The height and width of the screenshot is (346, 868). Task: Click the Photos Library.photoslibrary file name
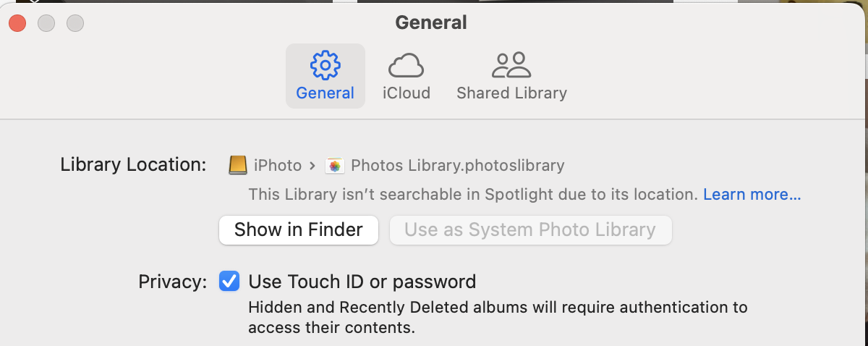(457, 165)
